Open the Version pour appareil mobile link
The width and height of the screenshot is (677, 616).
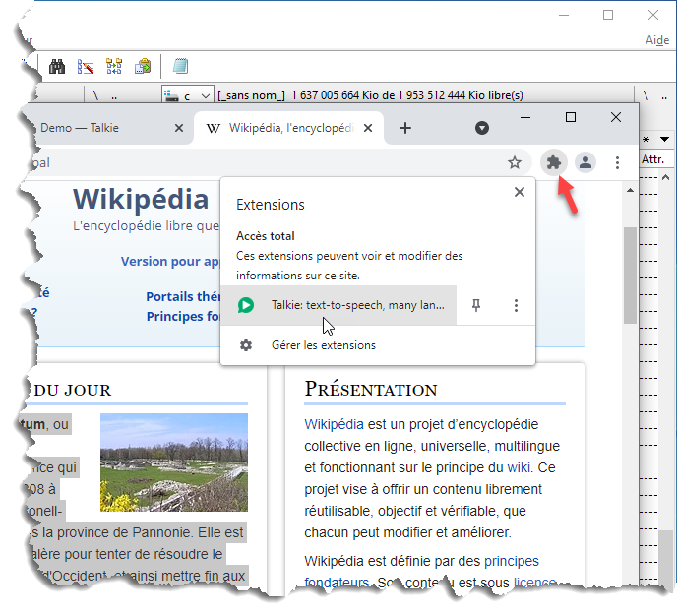click(169, 262)
